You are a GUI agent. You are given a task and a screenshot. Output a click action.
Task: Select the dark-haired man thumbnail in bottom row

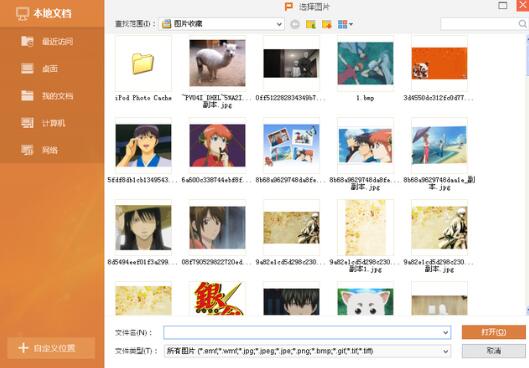click(291, 302)
